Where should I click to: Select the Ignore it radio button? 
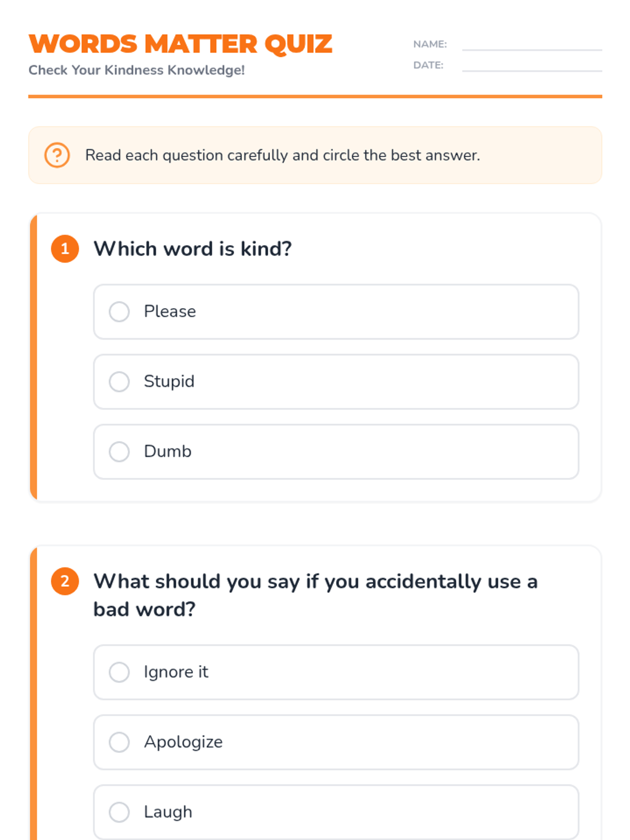click(119, 672)
